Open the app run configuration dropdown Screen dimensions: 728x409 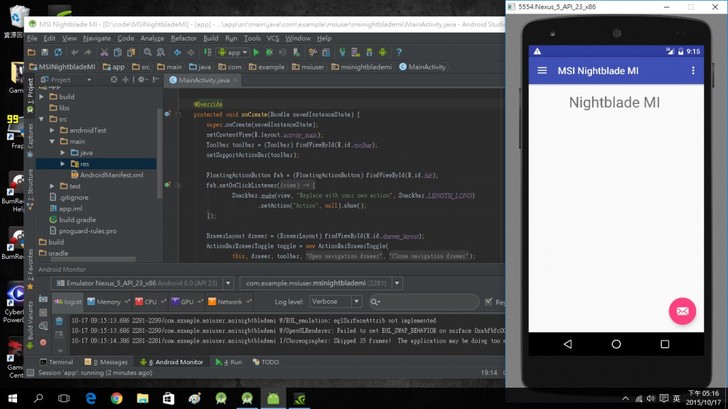point(232,52)
